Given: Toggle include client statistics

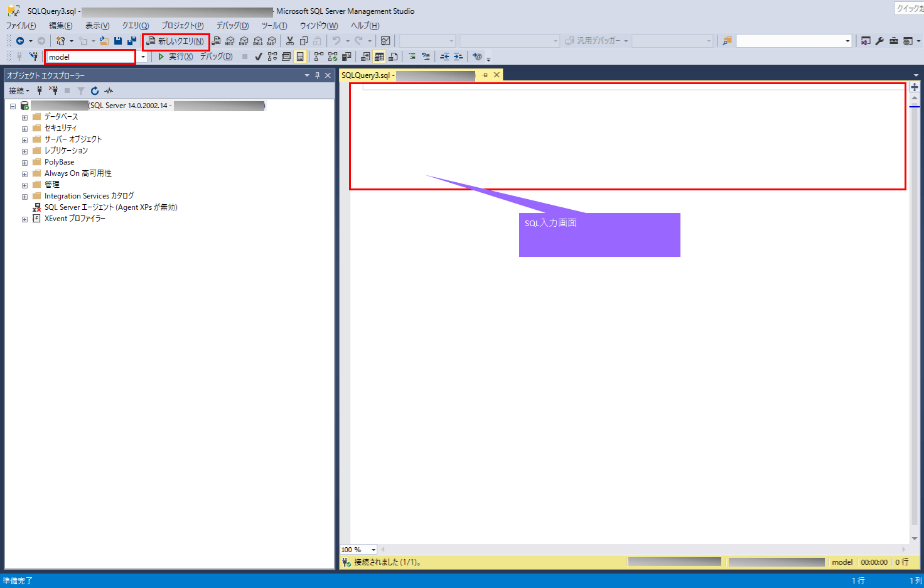Looking at the screenshot, I should (x=346, y=57).
